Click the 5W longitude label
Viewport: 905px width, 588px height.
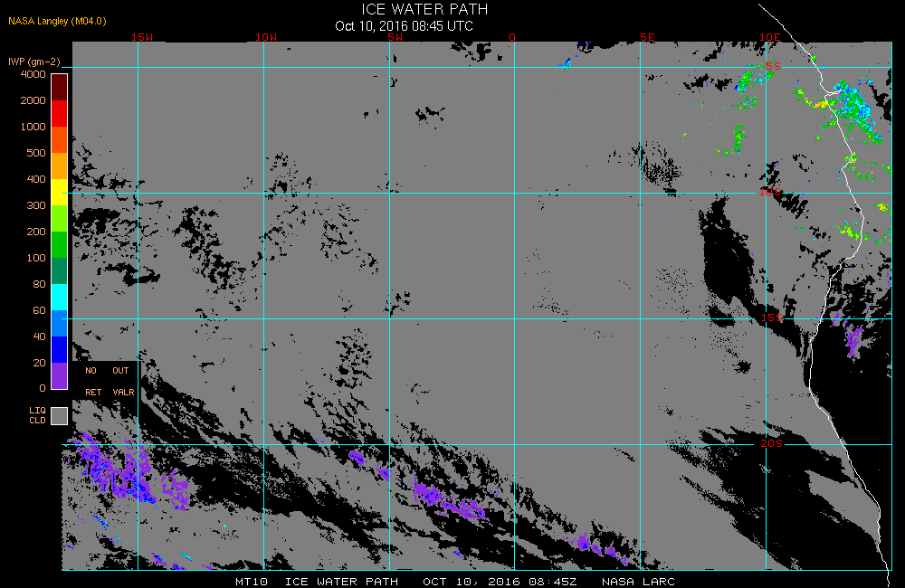[395, 37]
